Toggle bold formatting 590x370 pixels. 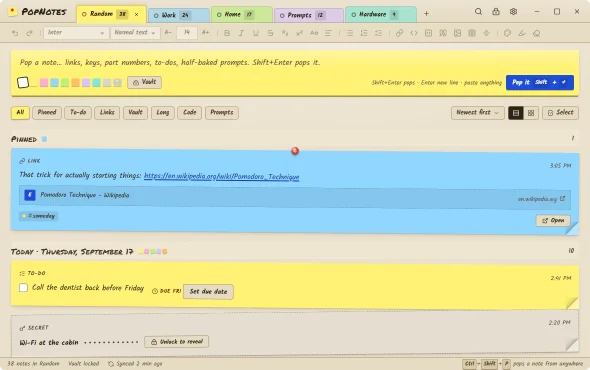pos(227,33)
